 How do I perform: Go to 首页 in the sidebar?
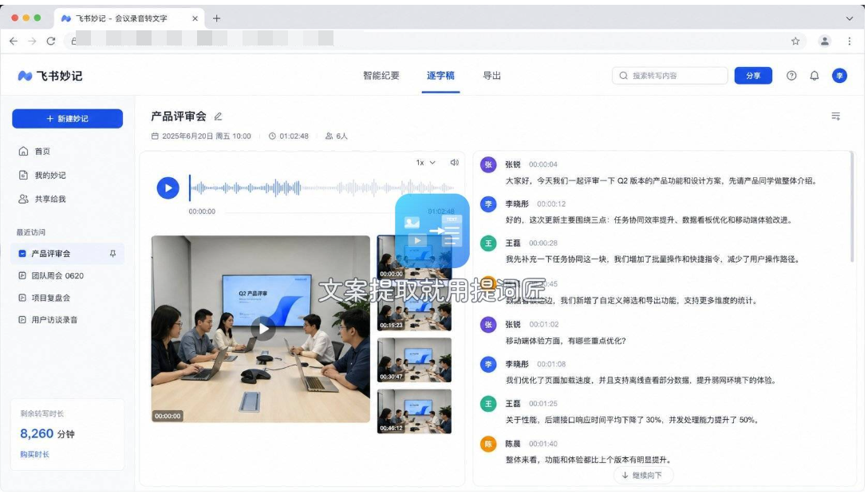pyautogui.click(x=34, y=151)
